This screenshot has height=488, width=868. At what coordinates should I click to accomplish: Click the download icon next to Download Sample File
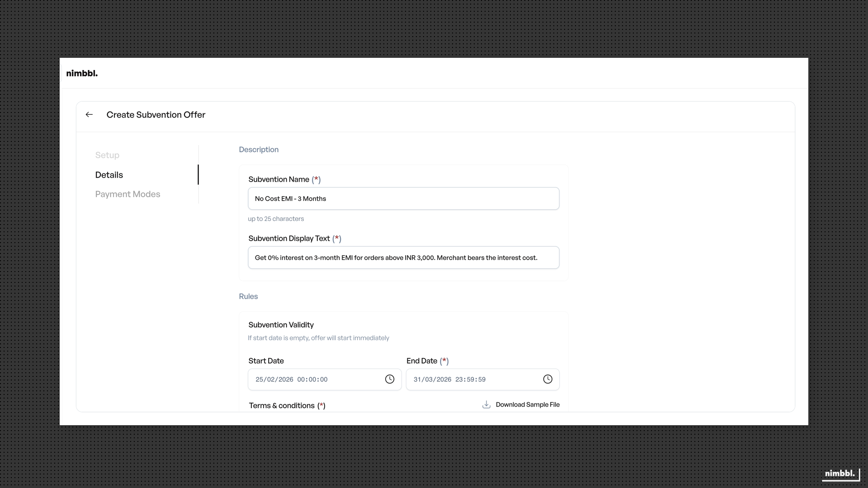486,404
